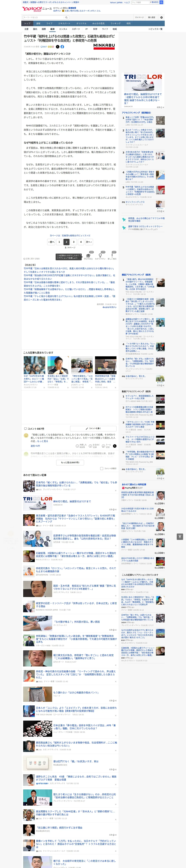
Task: Go to article page 1
Action: click(59, 242)
